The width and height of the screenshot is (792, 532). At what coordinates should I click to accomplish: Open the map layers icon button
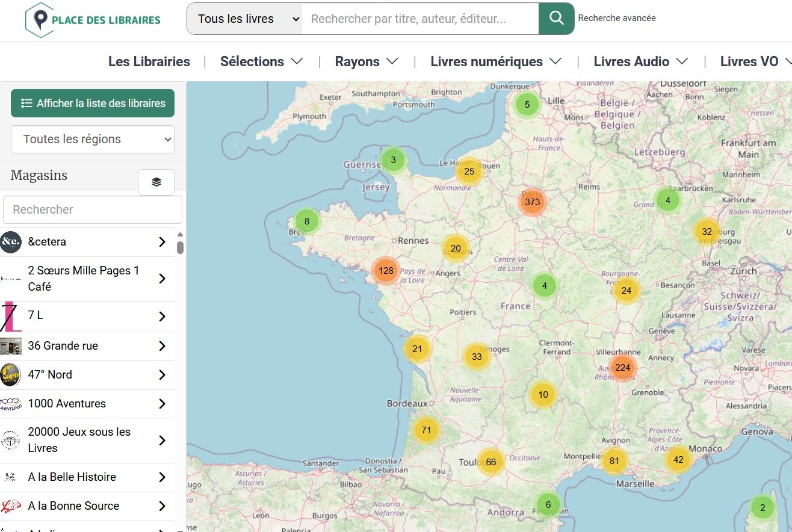point(156,182)
